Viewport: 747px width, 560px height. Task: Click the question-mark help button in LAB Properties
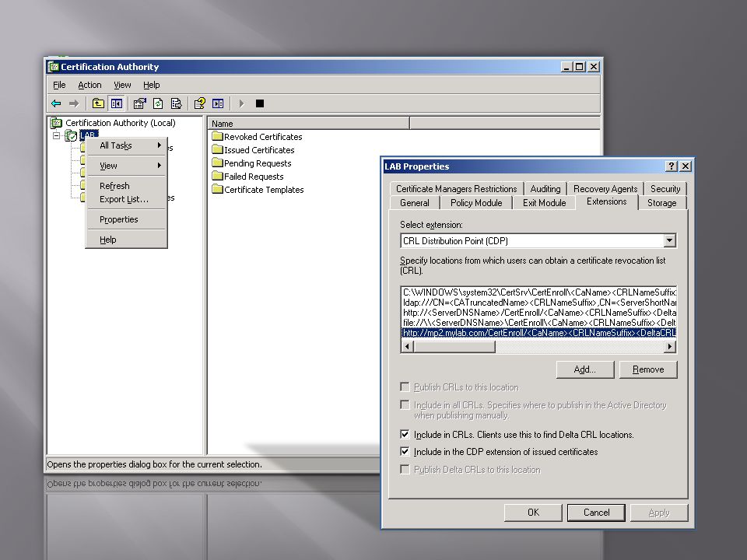pyautogui.click(x=672, y=166)
